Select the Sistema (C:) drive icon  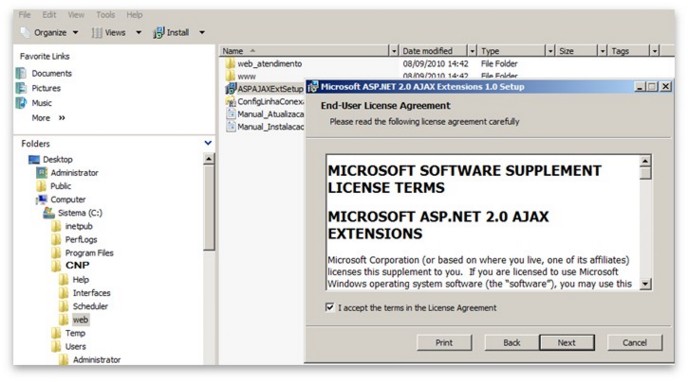tap(49, 213)
